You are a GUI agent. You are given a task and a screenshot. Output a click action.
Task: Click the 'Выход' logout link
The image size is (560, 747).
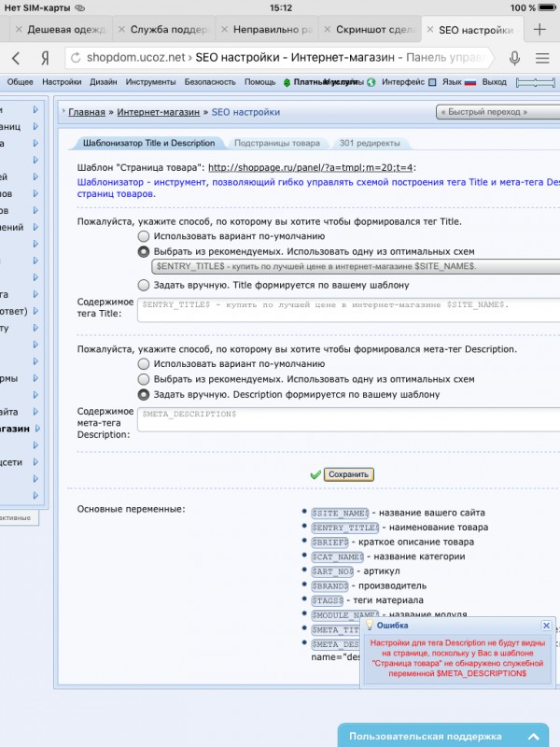click(x=495, y=82)
